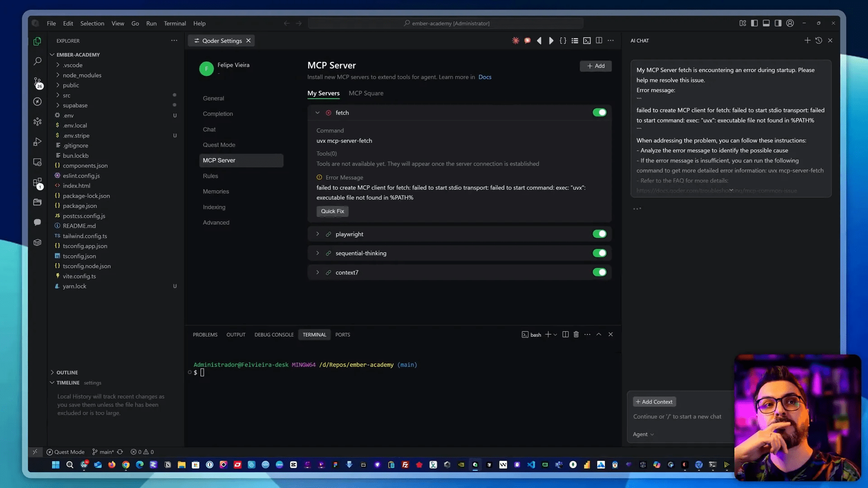This screenshot has height=488, width=868.
Task: Click Add to add an MCP server
Action: tap(595, 66)
